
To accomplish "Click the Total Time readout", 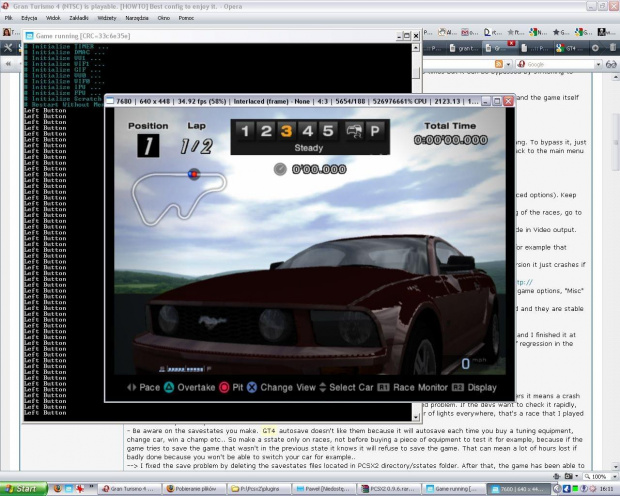I will pos(450,140).
